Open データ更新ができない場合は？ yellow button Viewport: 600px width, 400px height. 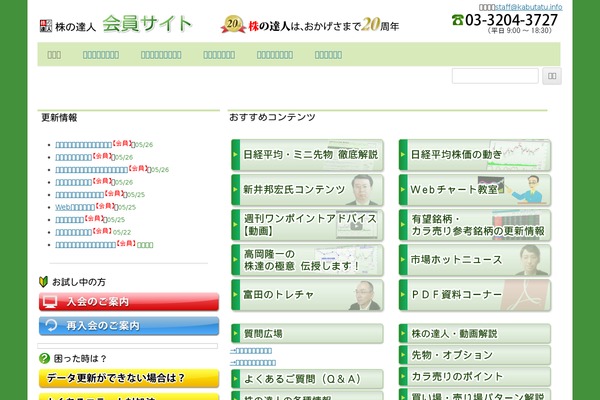[x=129, y=378]
